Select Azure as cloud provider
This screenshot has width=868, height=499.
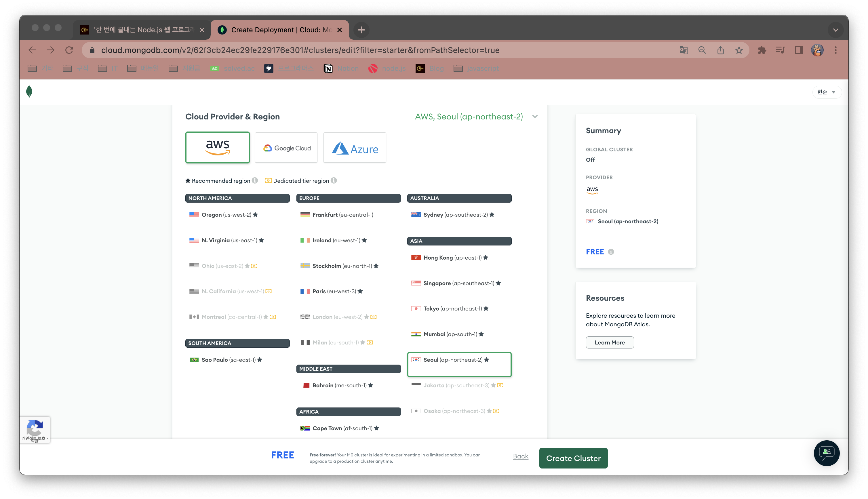355,148
